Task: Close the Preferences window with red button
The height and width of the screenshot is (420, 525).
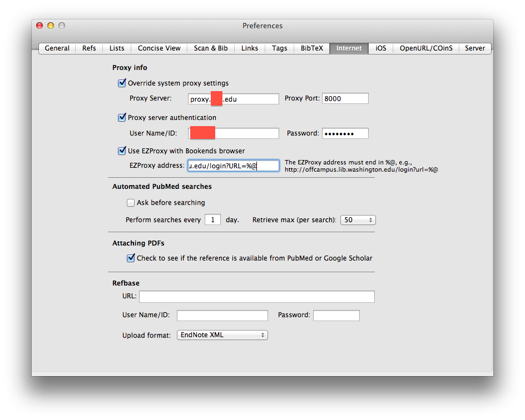Action: pyautogui.click(x=39, y=26)
